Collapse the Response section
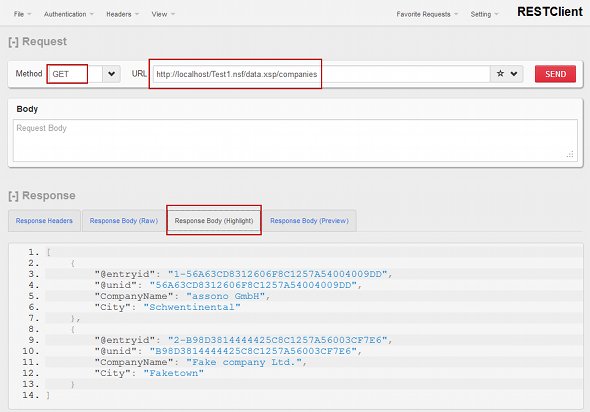The image size is (590, 412). [13, 196]
